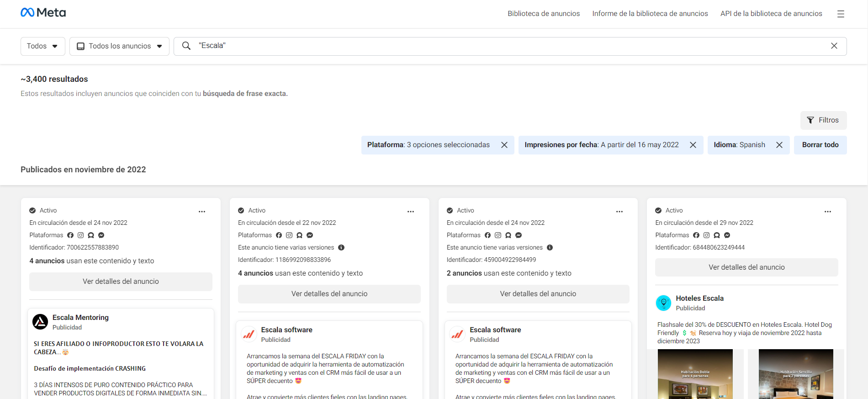Open the Filtros panel
This screenshot has height=399, width=868.
click(x=823, y=120)
